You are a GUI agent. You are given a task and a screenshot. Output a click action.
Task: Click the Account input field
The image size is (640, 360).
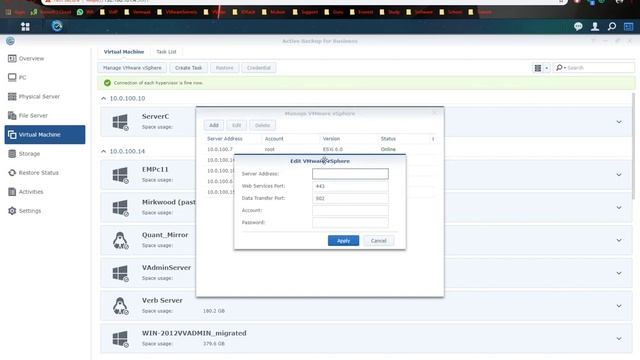350,211
